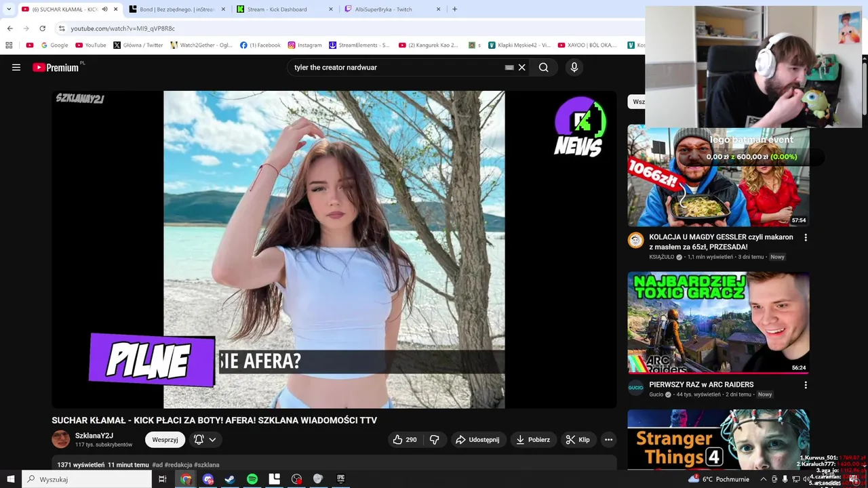The width and height of the screenshot is (868, 488).
Task: Open site information icon in address bar
Action: click(x=62, y=28)
